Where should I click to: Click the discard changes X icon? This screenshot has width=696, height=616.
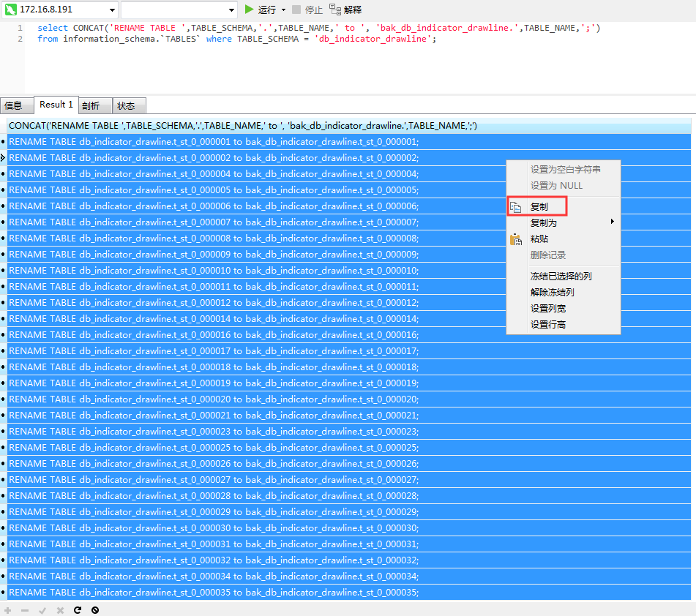click(x=60, y=611)
